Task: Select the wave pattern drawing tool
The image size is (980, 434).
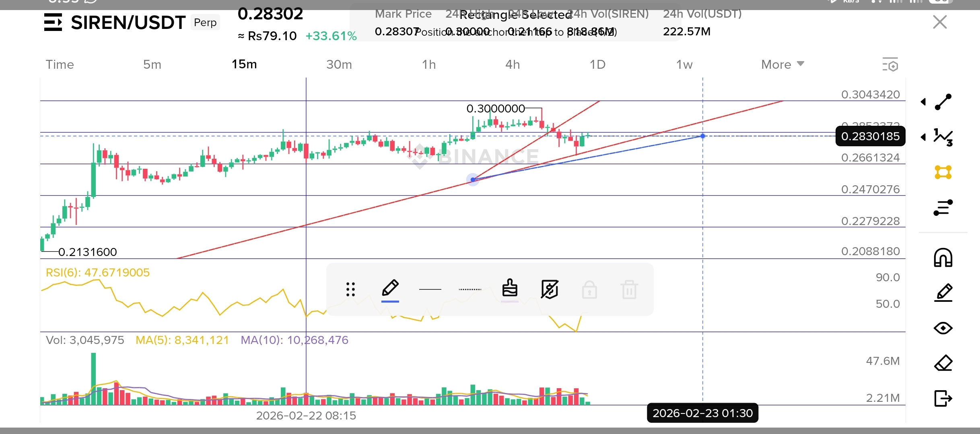Action: tap(943, 137)
